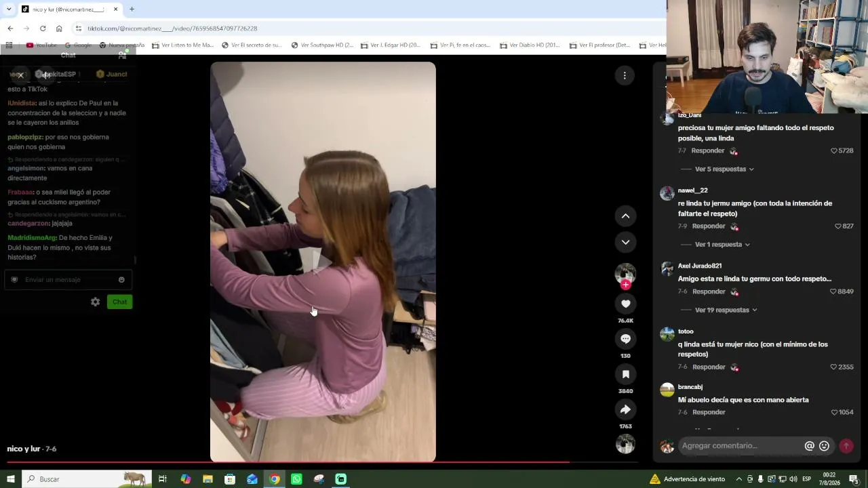Open the 'Ver Southpaw HD' bookmark
This screenshot has width=868, height=488.
pos(322,45)
